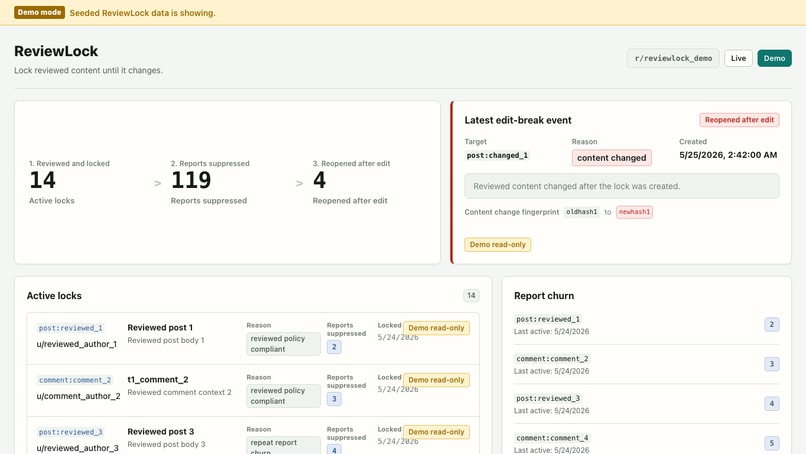The image size is (806, 454).
Task: Click reason tag for t1_comment_2
Action: pyautogui.click(x=283, y=395)
